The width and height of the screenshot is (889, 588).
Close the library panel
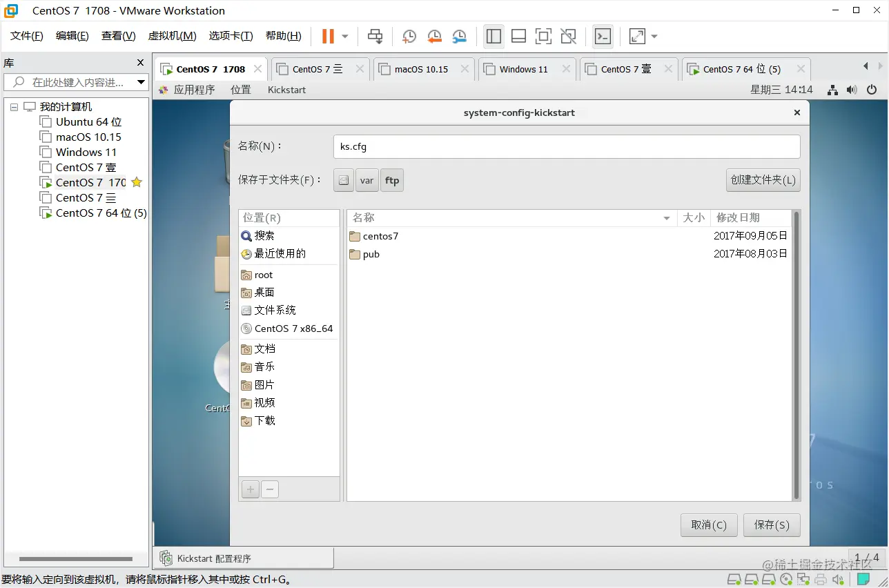[141, 63]
